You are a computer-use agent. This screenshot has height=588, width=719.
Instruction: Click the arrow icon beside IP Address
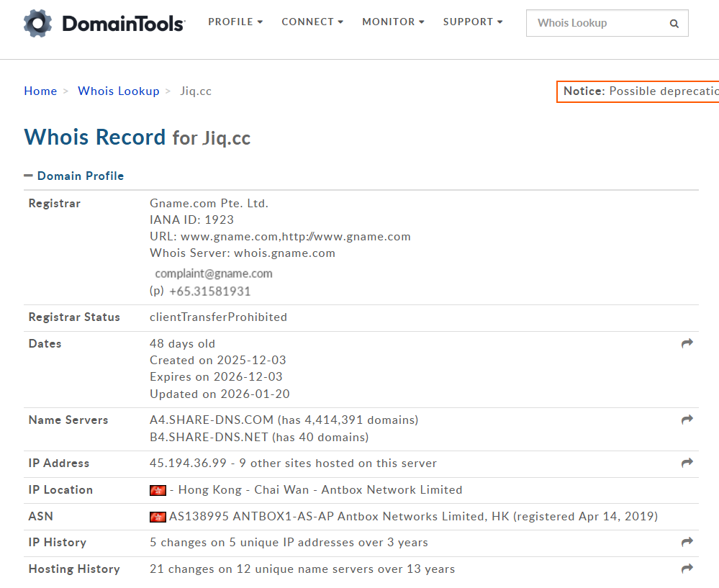pos(687,463)
